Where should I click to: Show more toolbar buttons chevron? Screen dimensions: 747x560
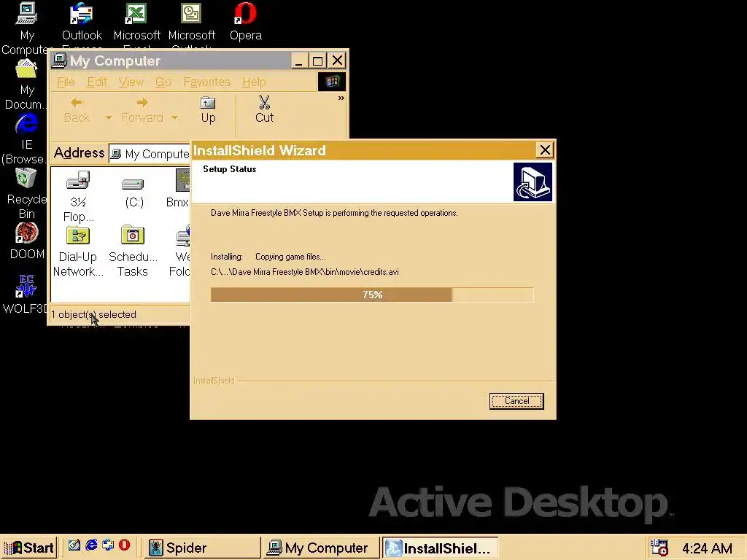[341, 98]
